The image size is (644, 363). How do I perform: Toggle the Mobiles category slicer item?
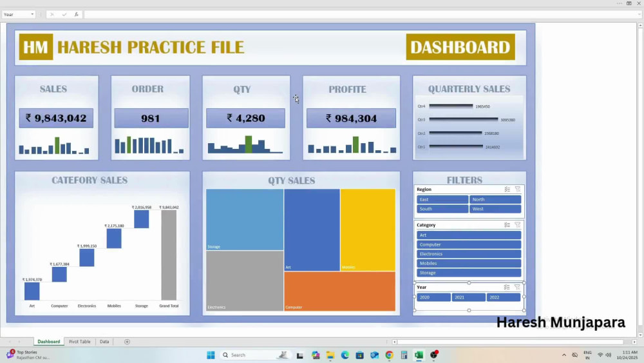pos(469,264)
